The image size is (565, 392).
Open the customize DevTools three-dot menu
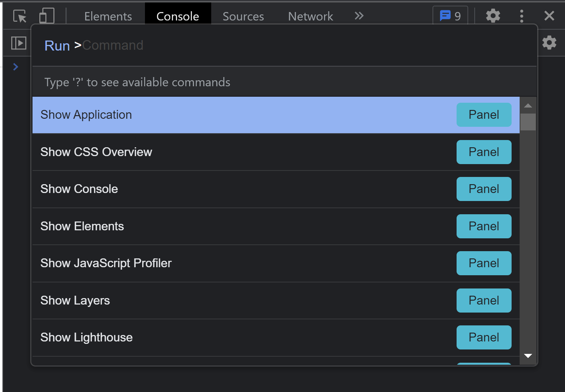pyautogui.click(x=522, y=16)
